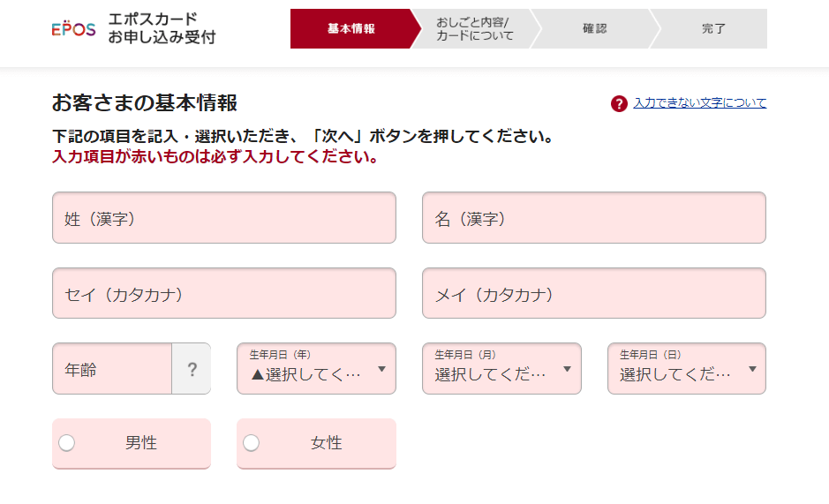The height and width of the screenshot is (504, 829).
Task: Click the 姓（漢字） input field
Action: coord(224,218)
